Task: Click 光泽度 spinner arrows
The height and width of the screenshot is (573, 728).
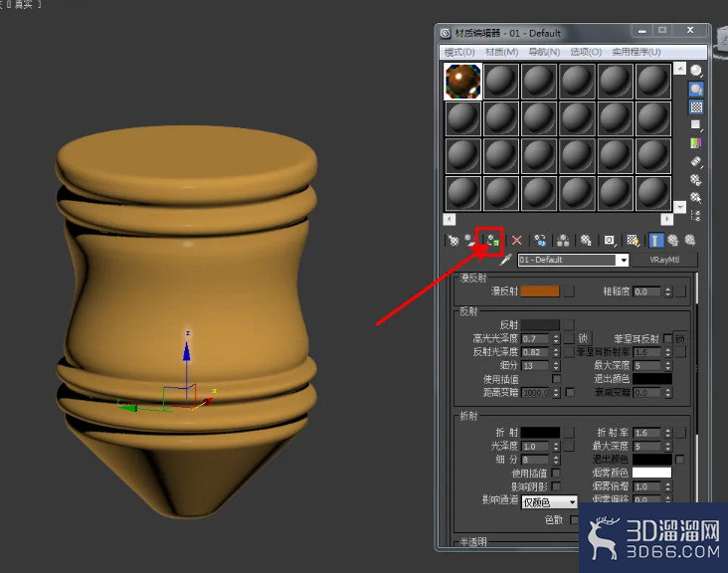Action: [x=556, y=447]
